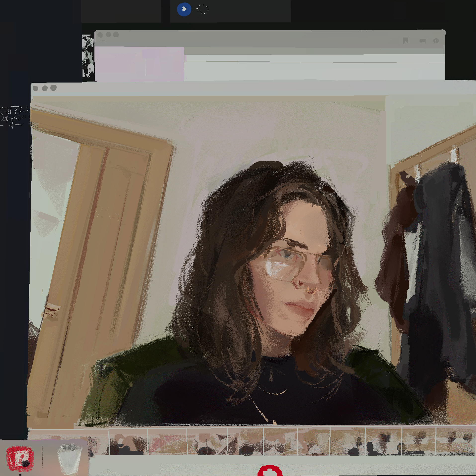
Task: Click the bookmark icon in the back window
Action: (405, 41)
